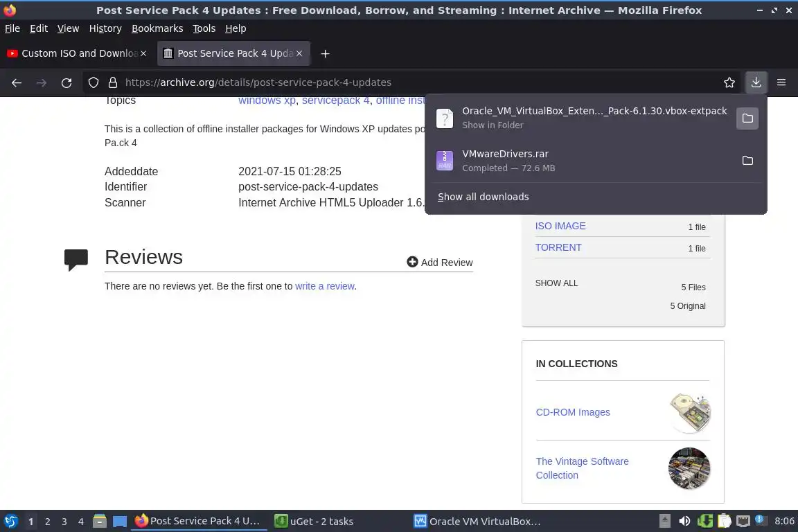The width and height of the screenshot is (798, 532).
Task: Open the Help menu
Action: pyautogui.click(x=236, y=28)
